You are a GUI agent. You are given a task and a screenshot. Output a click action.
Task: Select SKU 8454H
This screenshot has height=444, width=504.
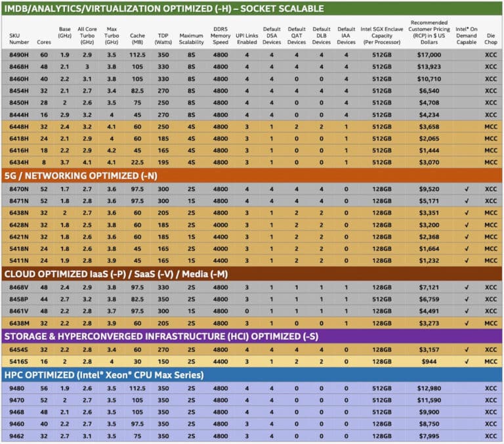coord(19,91)
